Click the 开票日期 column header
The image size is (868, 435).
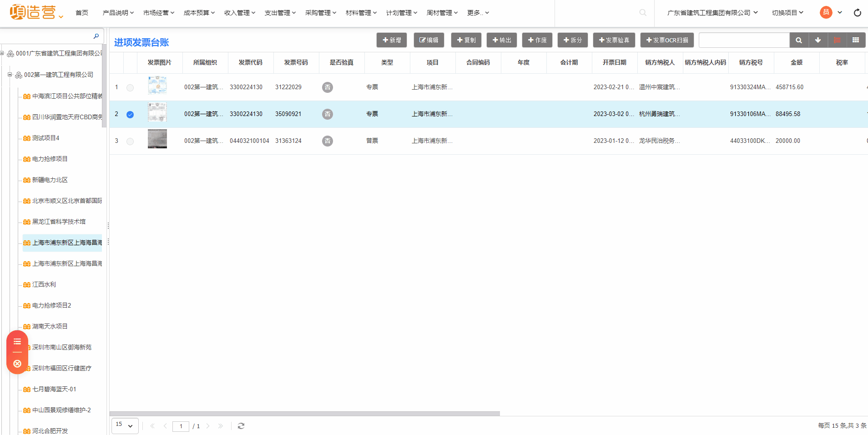click(615, 63)
